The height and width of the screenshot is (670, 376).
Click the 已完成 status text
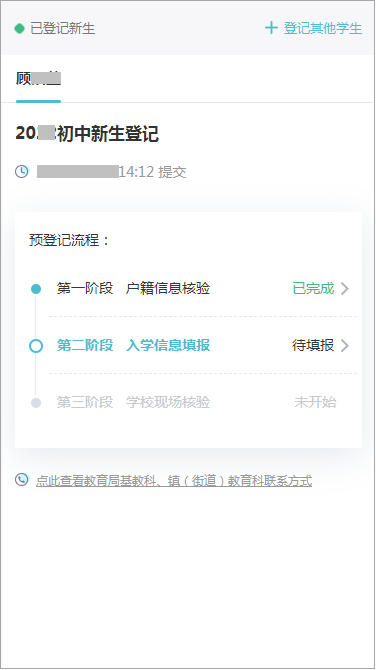tap(313, 288)
